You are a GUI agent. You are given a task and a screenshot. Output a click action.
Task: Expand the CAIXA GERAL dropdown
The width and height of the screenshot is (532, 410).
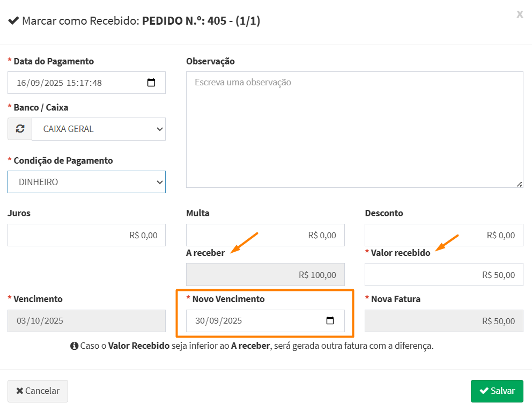pos(99,129)
